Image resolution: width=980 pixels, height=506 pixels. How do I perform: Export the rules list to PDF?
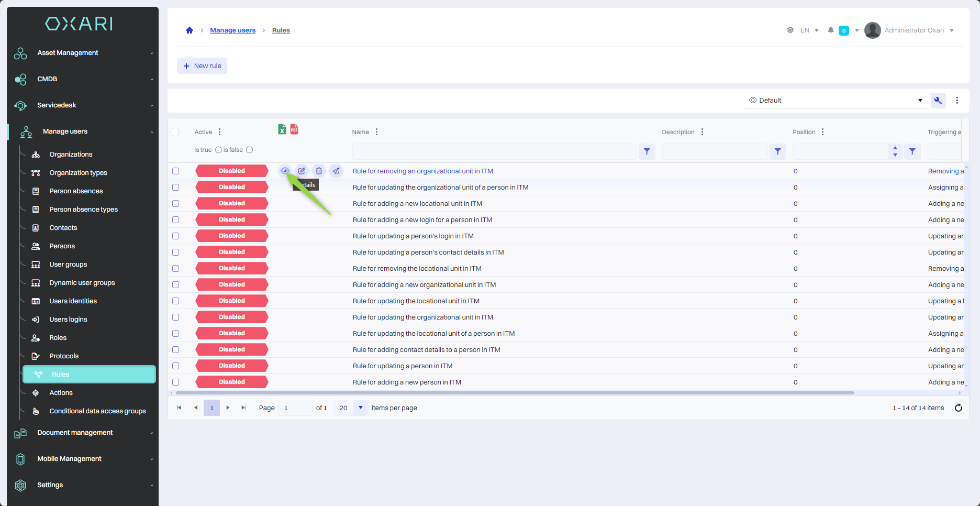click(294, 129)
